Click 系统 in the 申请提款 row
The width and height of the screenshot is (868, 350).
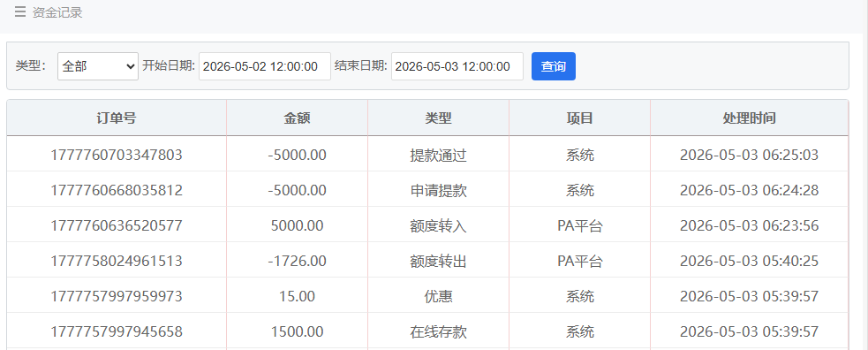[579, 191]
